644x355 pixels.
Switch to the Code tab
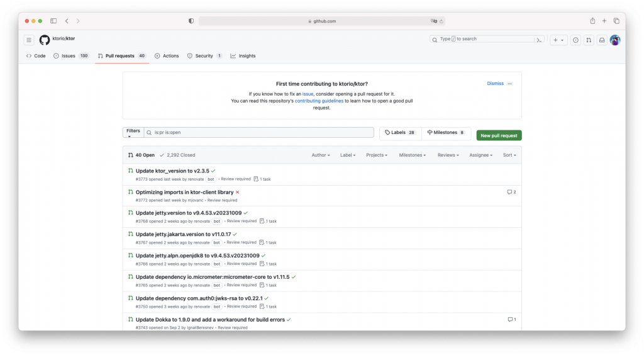[36, 56]
